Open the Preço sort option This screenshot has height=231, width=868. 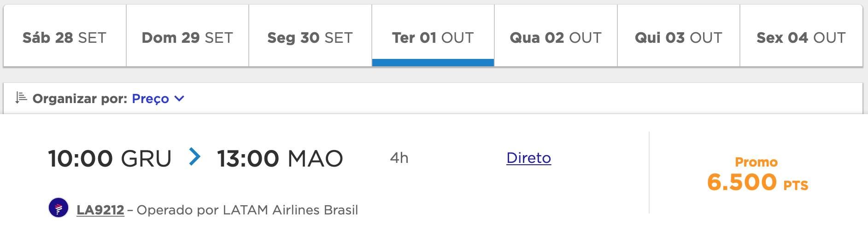pos(150,98)
